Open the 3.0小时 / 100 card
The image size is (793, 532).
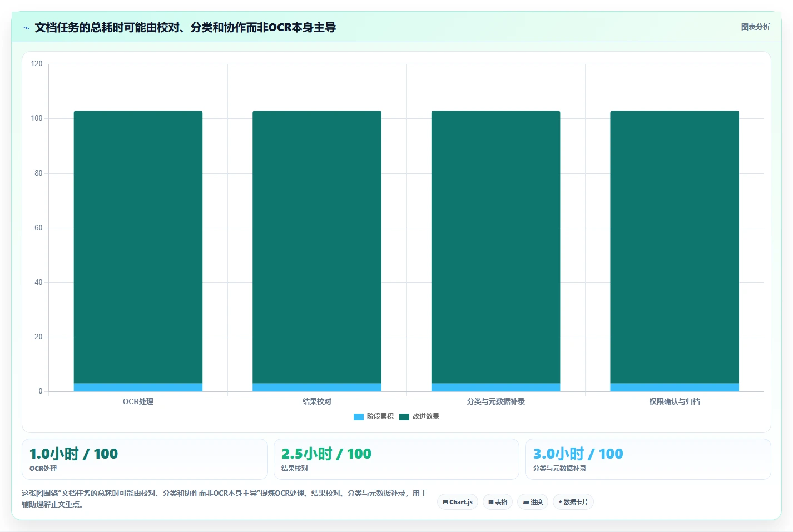pos(648,459)
